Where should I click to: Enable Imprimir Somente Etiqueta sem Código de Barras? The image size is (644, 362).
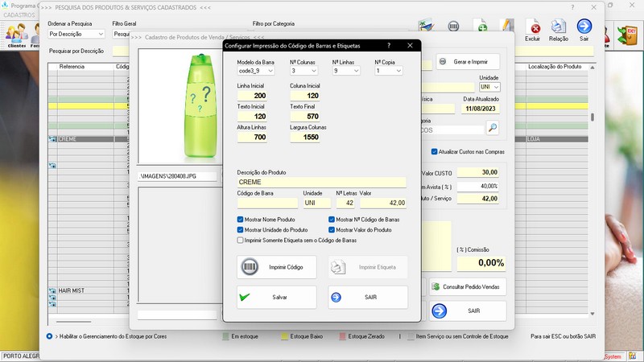pos(241,240)
